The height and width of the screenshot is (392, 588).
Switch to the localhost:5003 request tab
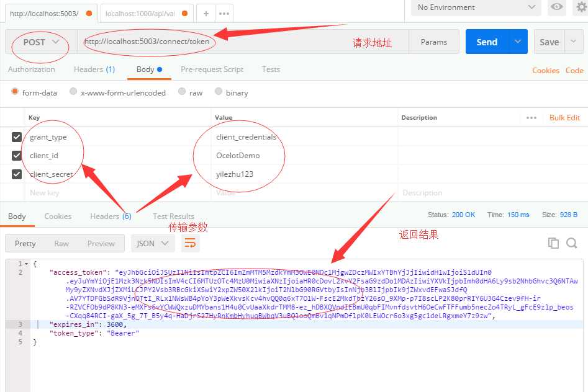tap(51, 14)
